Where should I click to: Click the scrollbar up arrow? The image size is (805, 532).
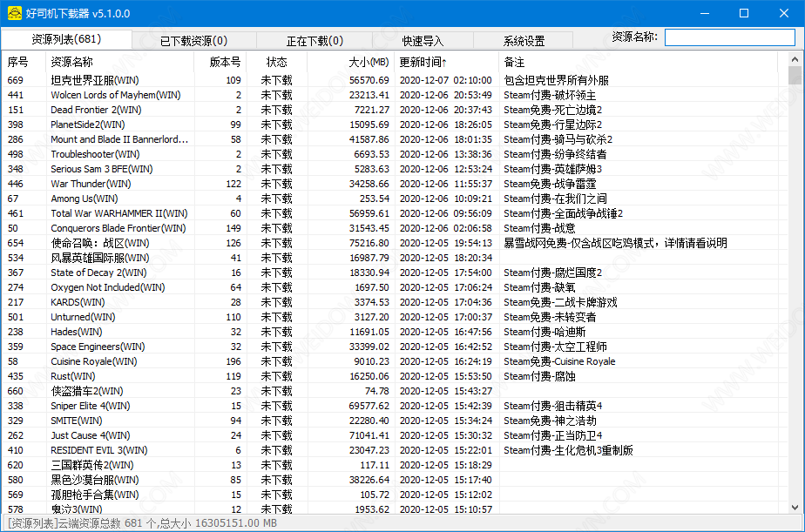pyautogui.click(x=795, y=59)
